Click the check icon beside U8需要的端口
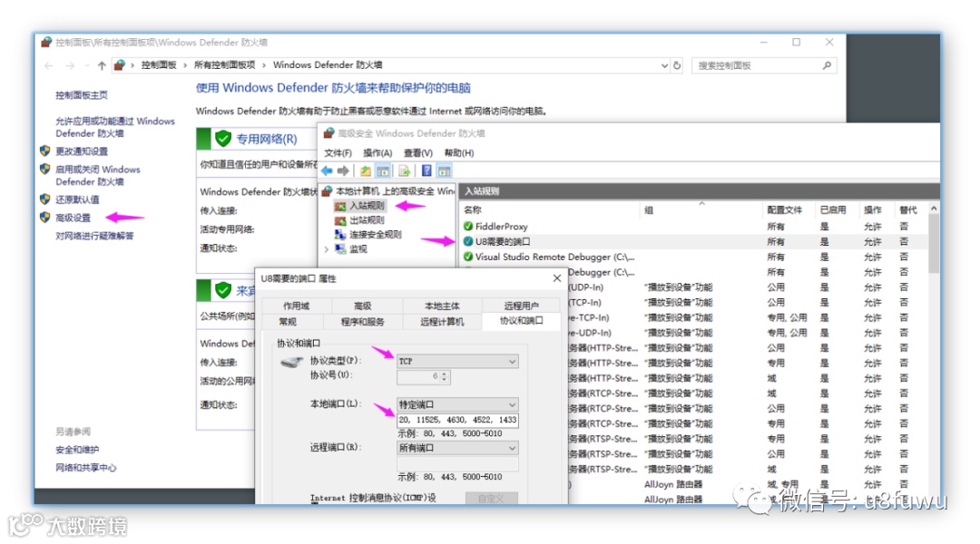The height and width of the screenshot is (544, 980). click(x=468, y=241)
